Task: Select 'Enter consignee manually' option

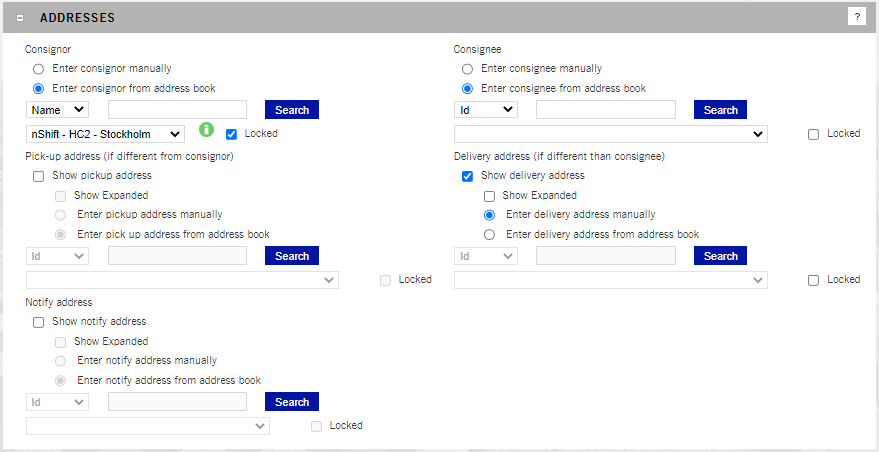Action: click(468, 69)
